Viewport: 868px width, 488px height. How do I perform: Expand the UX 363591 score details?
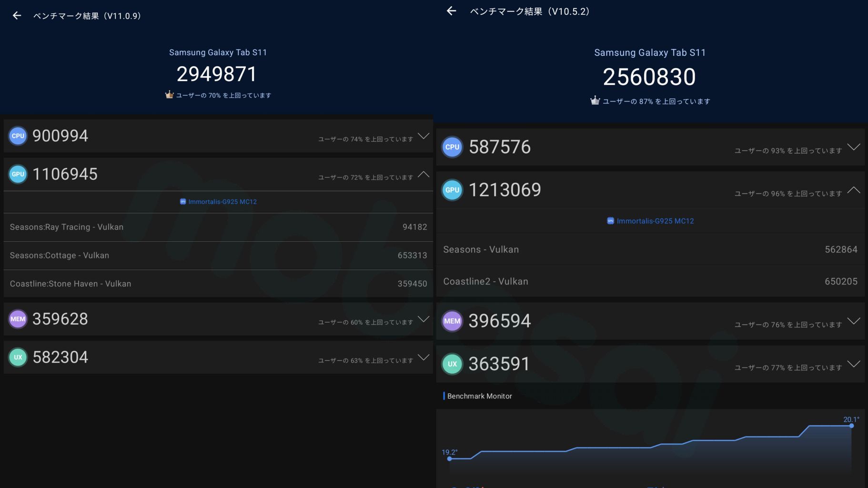pos(853,364)
